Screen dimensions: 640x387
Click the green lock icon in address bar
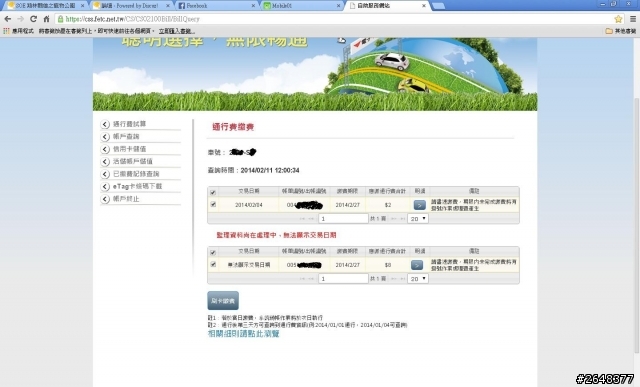pyautogui.click(x=60, y=19)
